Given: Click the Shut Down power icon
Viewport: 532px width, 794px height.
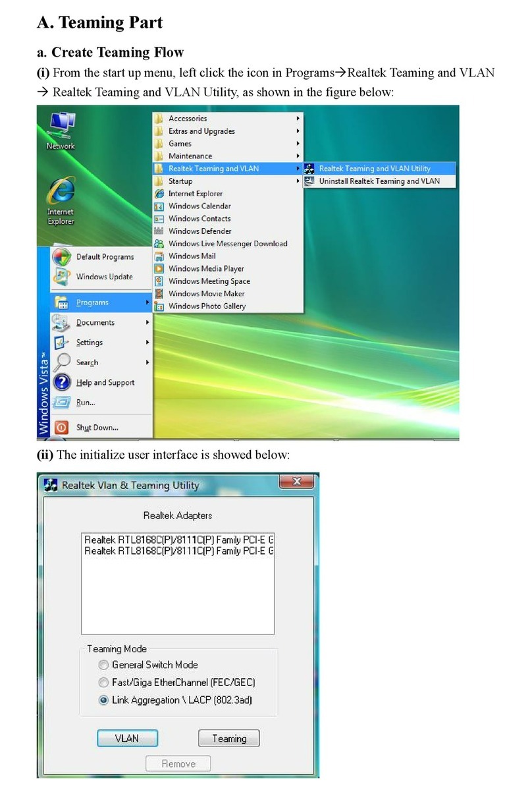Looking at the screenshot, I should click(61, 427).
